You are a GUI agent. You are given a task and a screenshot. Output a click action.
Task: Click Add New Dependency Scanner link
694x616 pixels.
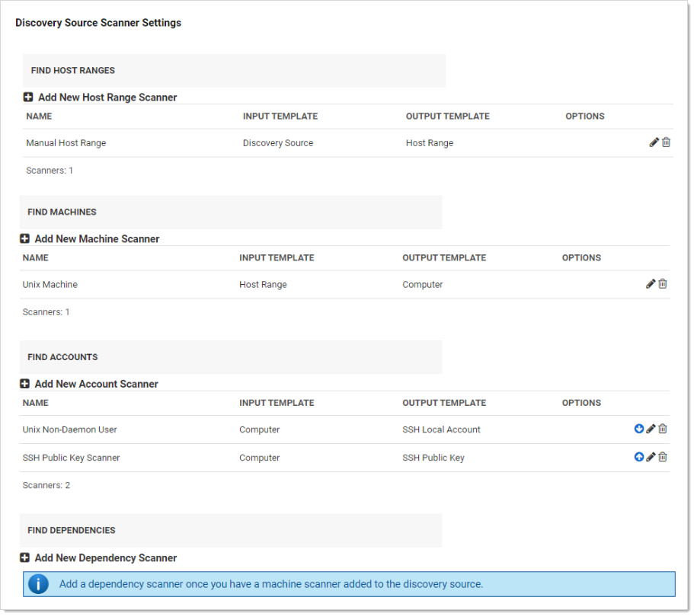tap(106, 558)
